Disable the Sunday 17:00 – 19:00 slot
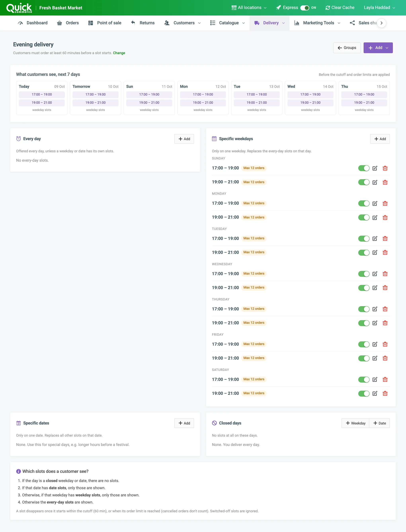406x532 pixels. coord(364,168)
